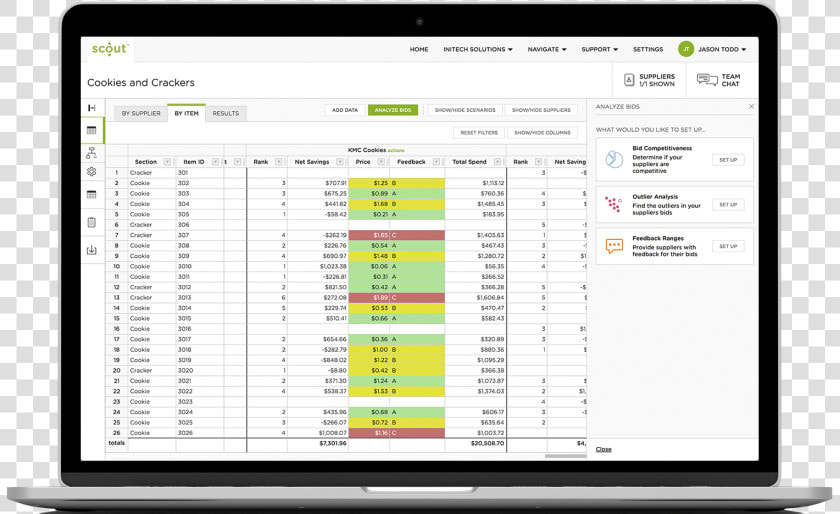Click the $1,606.84 total spend cell
Image resolution: width=840 pixels, height=514 pixels.
[x=475, y=297]
